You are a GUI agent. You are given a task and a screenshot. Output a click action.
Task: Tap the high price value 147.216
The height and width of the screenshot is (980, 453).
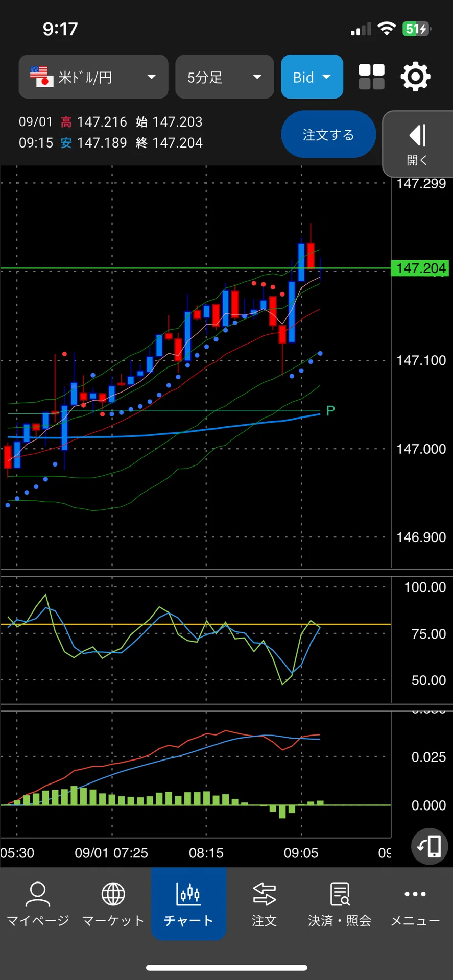coord(102,122)
